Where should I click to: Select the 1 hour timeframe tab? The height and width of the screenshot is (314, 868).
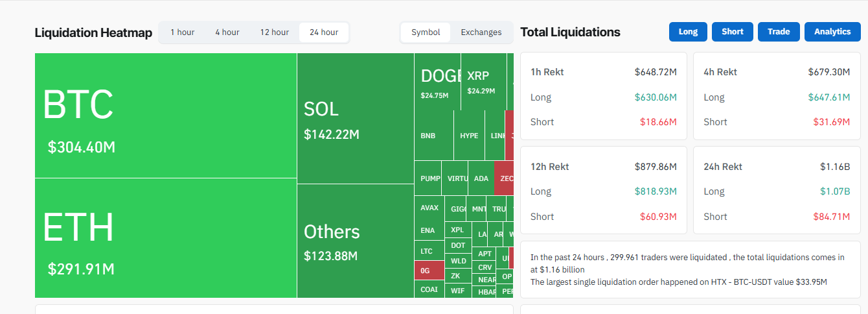(x=182, y=32)
